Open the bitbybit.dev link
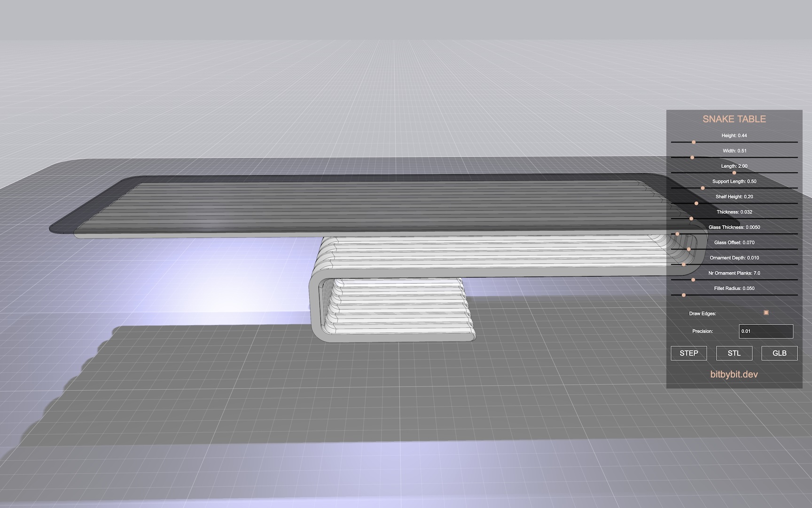Image resolution: width=812 pixels, height=508 pixels. click(734, 374)
